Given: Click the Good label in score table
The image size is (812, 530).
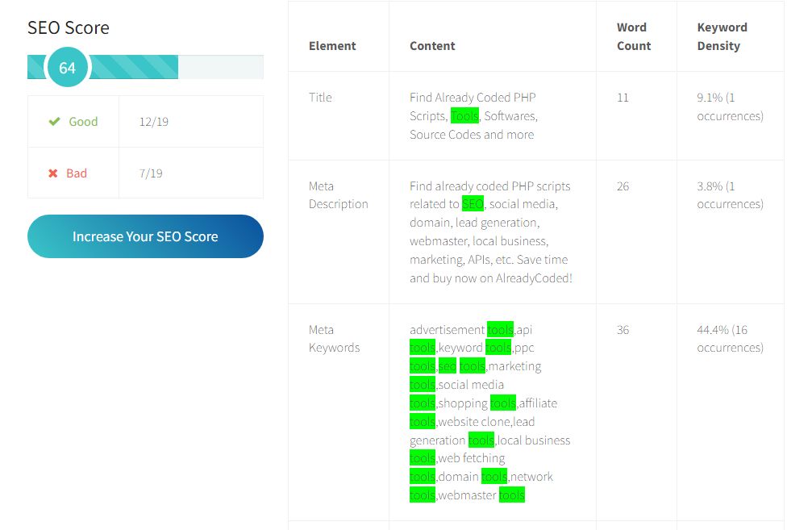Looking at the screenshot, I should click(83, 122).
